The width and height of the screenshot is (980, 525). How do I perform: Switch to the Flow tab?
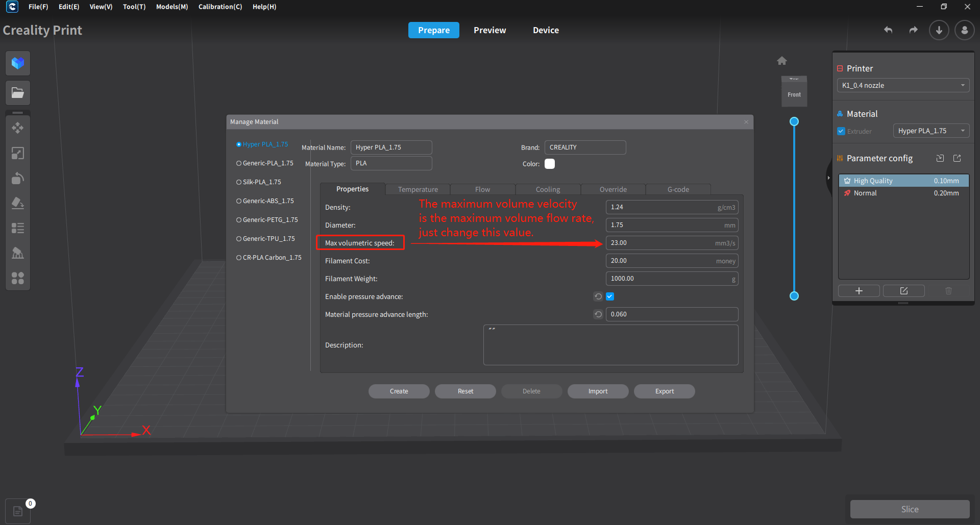[x=482, y=189]
